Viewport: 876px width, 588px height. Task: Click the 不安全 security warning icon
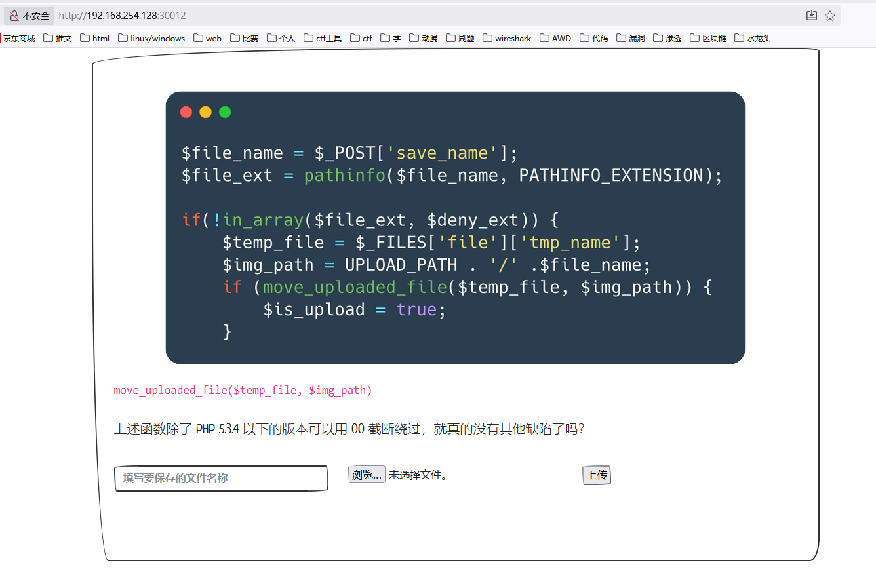coord(14,16)
